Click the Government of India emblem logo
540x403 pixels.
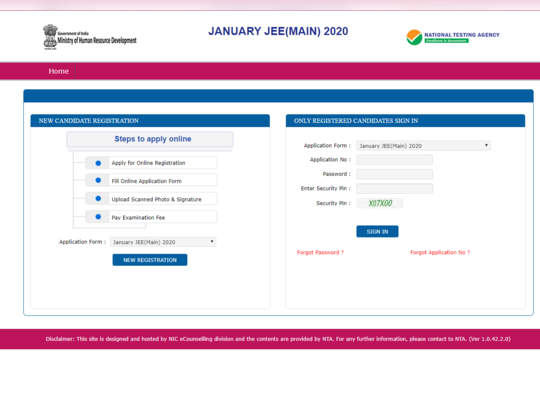click(x=50, y=37)
